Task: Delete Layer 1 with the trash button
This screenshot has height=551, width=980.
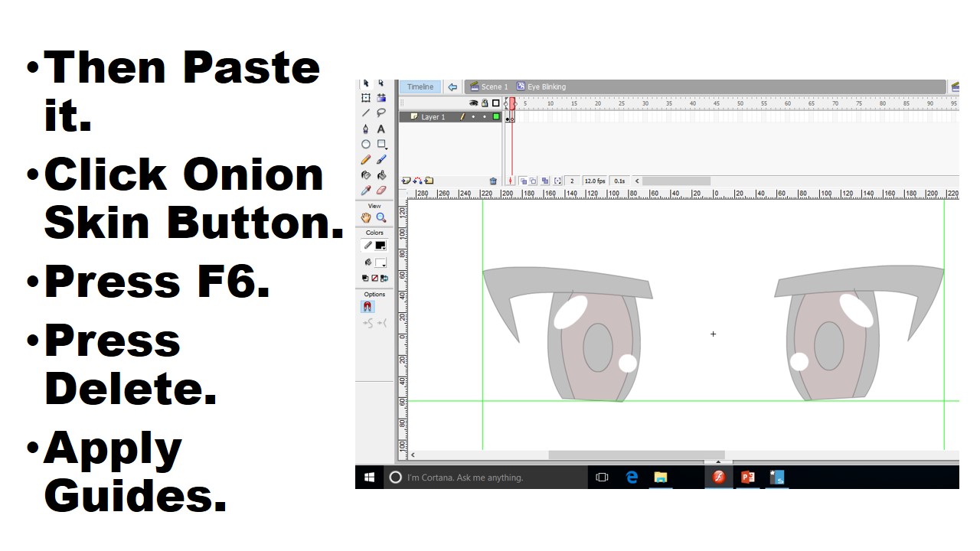Action: [494, 180]
